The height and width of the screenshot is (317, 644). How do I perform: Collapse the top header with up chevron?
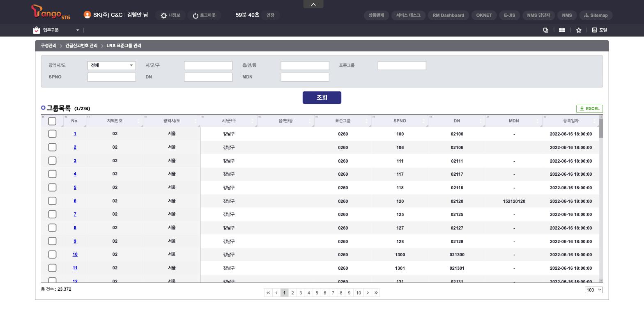click(313, 4)
